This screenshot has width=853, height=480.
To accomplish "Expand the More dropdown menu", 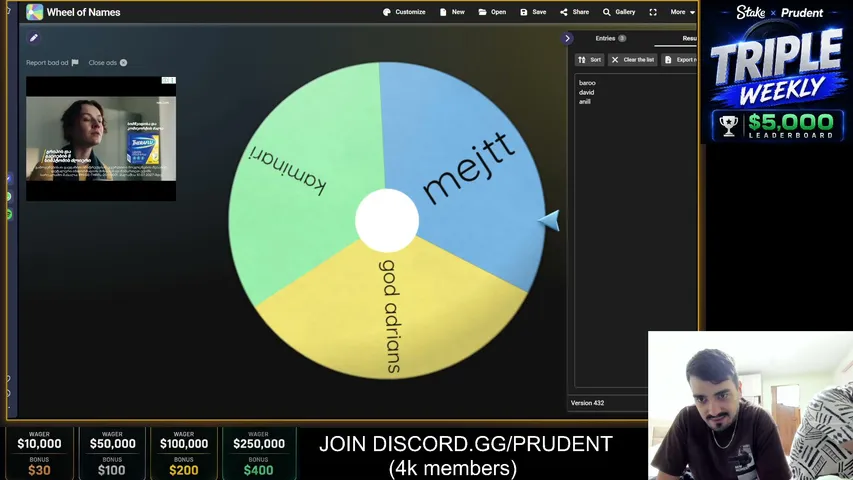I will click(682, 12).
